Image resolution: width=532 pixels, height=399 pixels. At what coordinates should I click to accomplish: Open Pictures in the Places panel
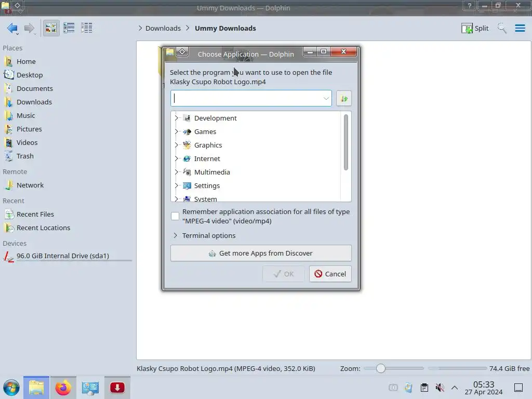(x=29, y=129)
